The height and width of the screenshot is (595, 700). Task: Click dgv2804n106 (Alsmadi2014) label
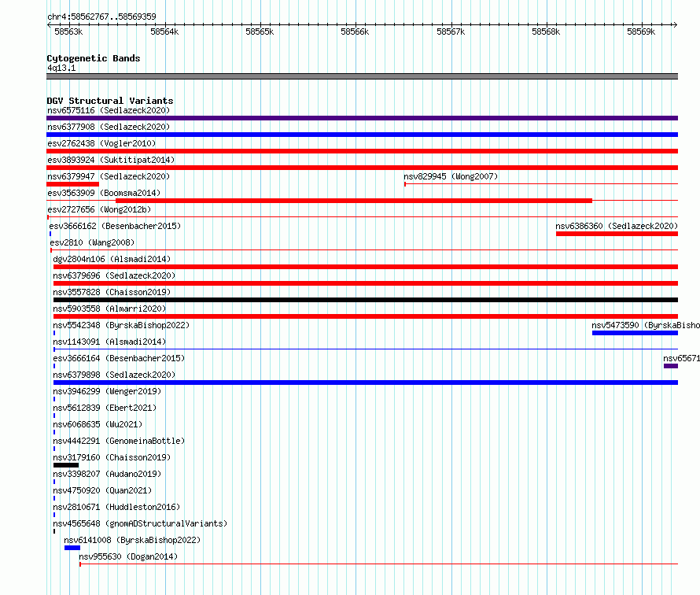click(x=112, y=259)
